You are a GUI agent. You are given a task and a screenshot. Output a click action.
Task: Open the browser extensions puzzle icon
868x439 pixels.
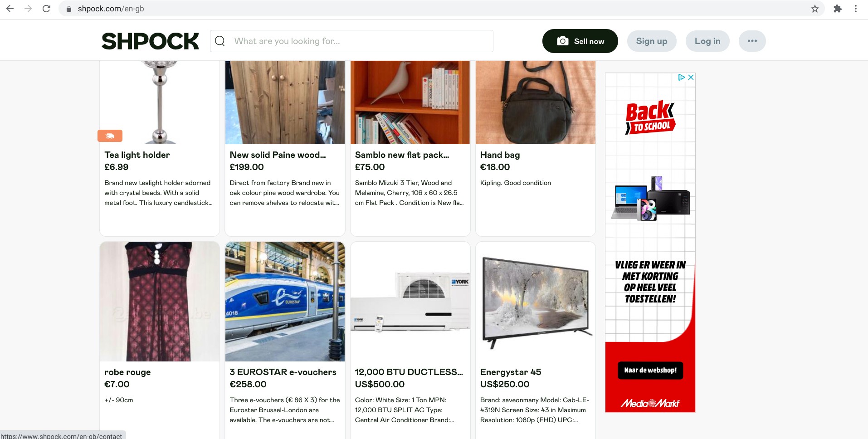click(838, 9)
